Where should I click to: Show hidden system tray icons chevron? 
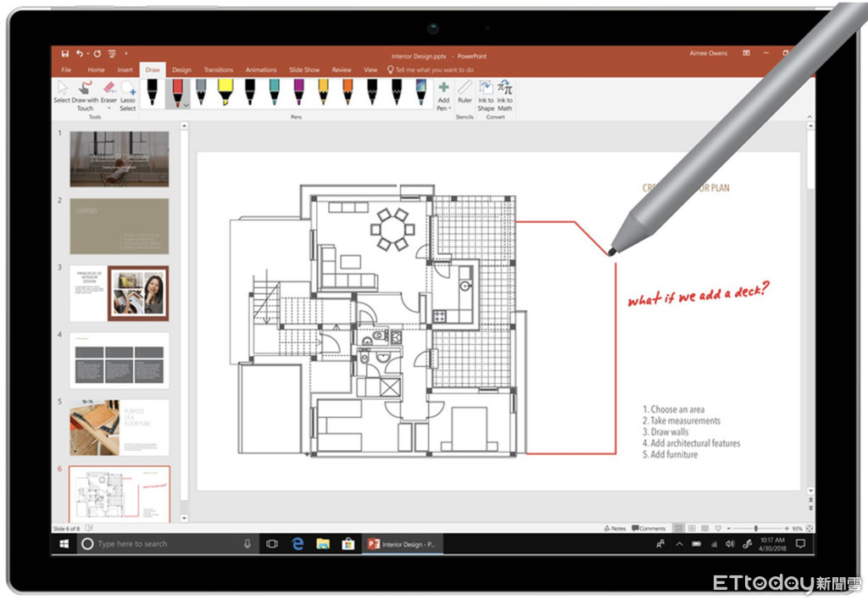tap(679, 543)
